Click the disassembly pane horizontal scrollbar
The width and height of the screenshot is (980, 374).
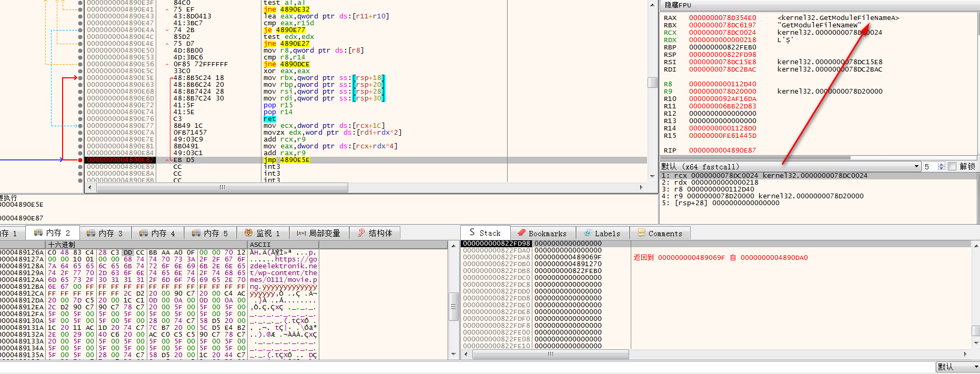click(221, 187)
